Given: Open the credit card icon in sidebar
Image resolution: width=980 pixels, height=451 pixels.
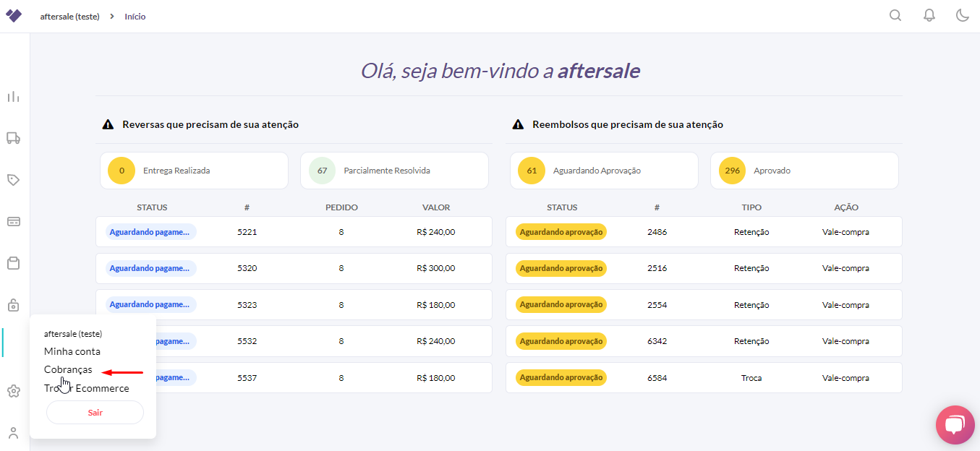Looking at the screenshot, I should pos(13,221).
